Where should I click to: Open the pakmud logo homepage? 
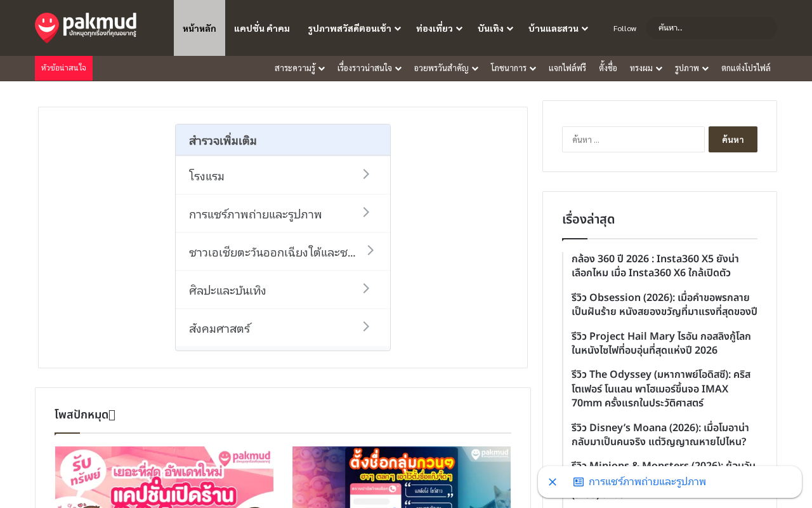click(x=86, y=28)
